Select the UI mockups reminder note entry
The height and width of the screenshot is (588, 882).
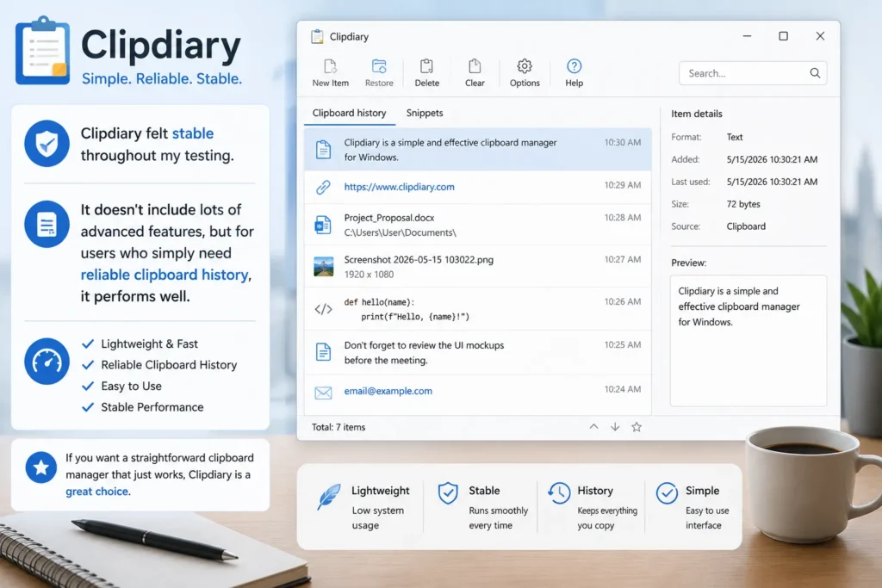tap(477, 352)
